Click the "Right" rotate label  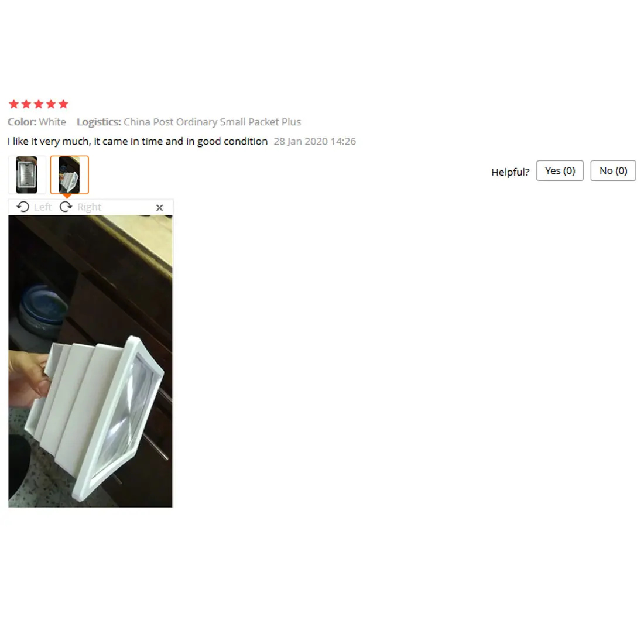[x=89, y=207]
